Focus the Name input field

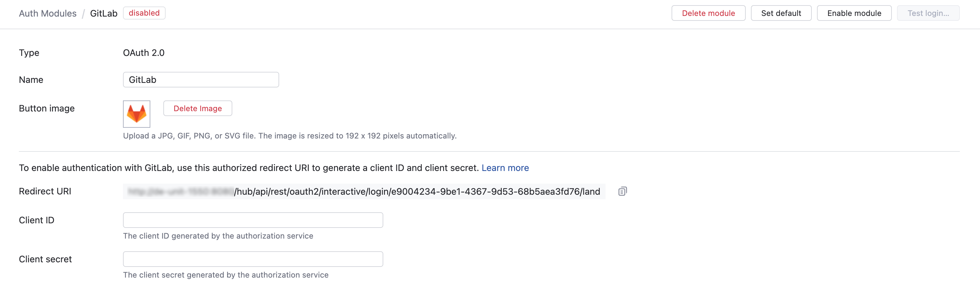[200, 80]
